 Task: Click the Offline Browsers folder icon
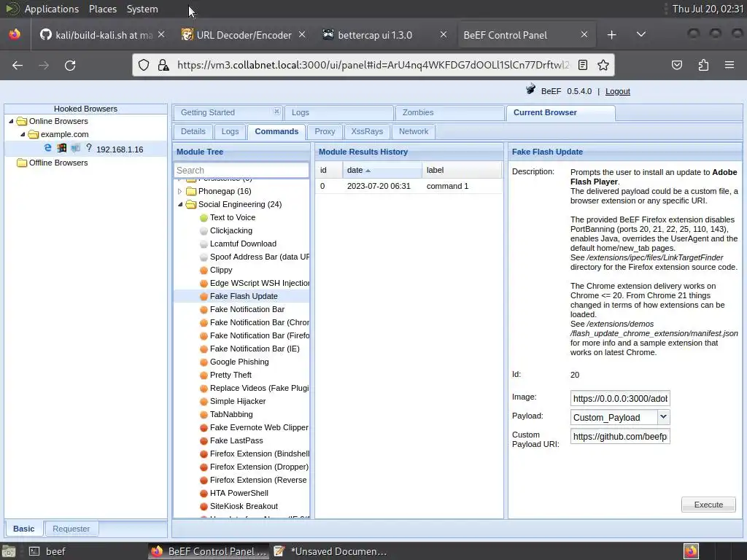point(22,163)
